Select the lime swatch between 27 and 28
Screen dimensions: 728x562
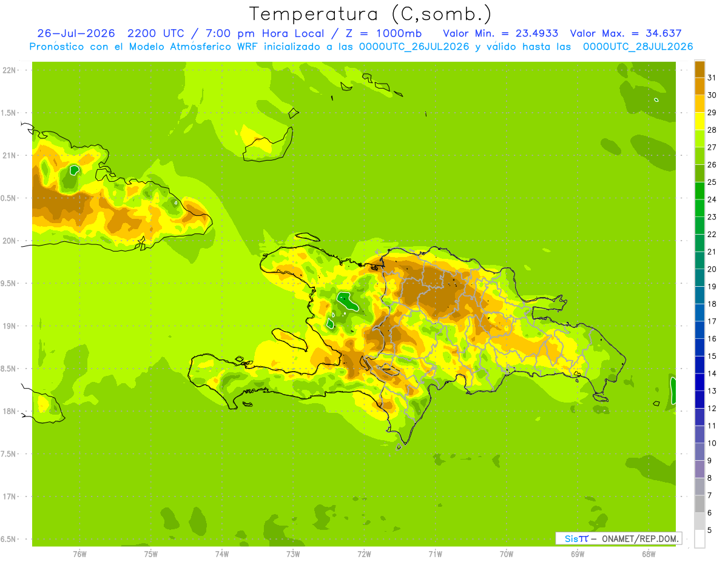pyautogui.click(x=699, y=138)
